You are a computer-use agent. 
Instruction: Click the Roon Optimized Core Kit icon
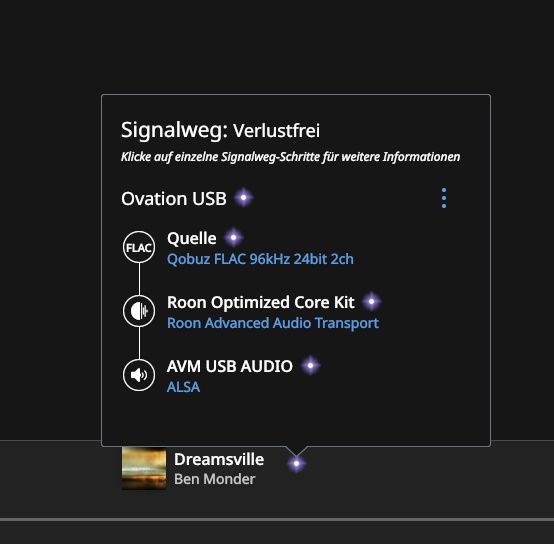coord(139,311)
